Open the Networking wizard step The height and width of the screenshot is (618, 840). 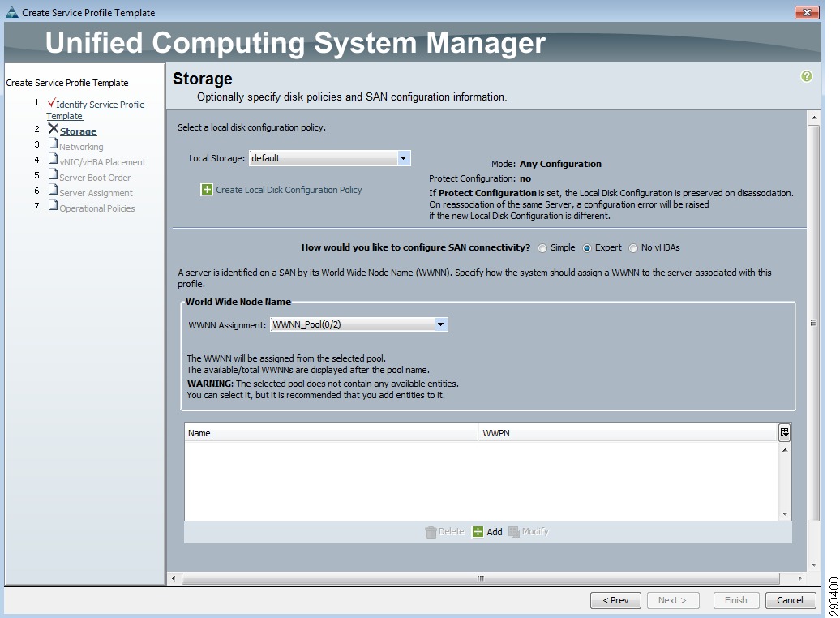coord(81,147)
